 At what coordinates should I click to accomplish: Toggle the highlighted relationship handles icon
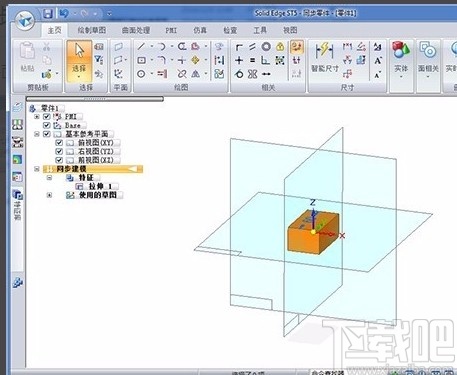297,47
